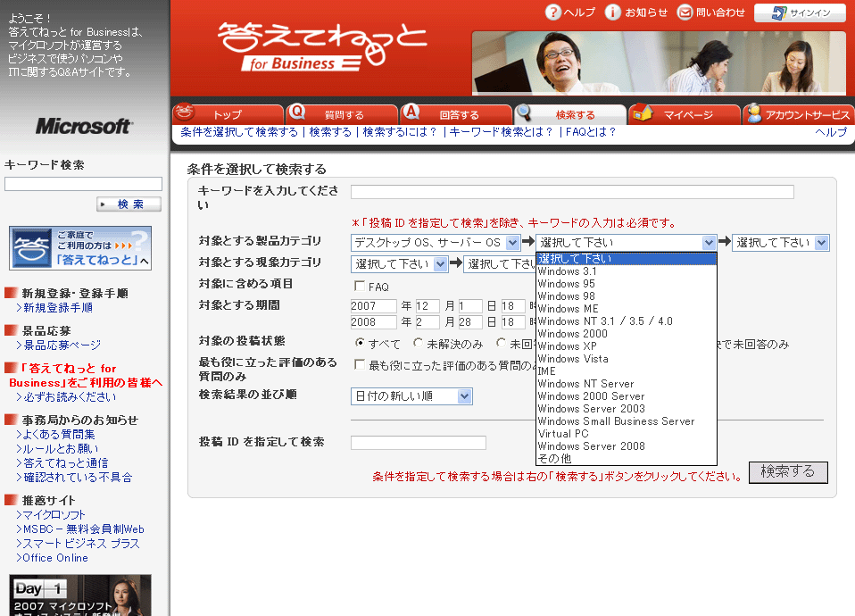855x616 pixels.
Task: Click the Microsoft logo in sidebar
Action: (84, 126)
